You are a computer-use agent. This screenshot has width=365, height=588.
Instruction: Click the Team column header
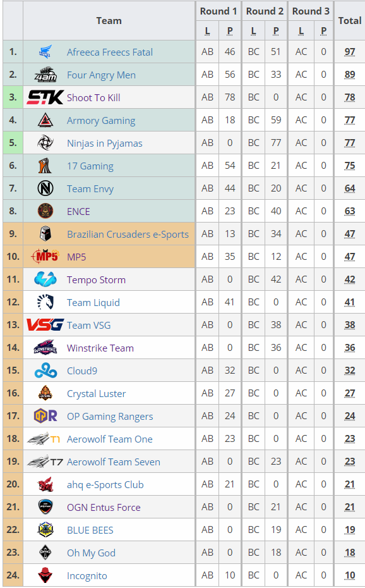(x=109, y=21)
